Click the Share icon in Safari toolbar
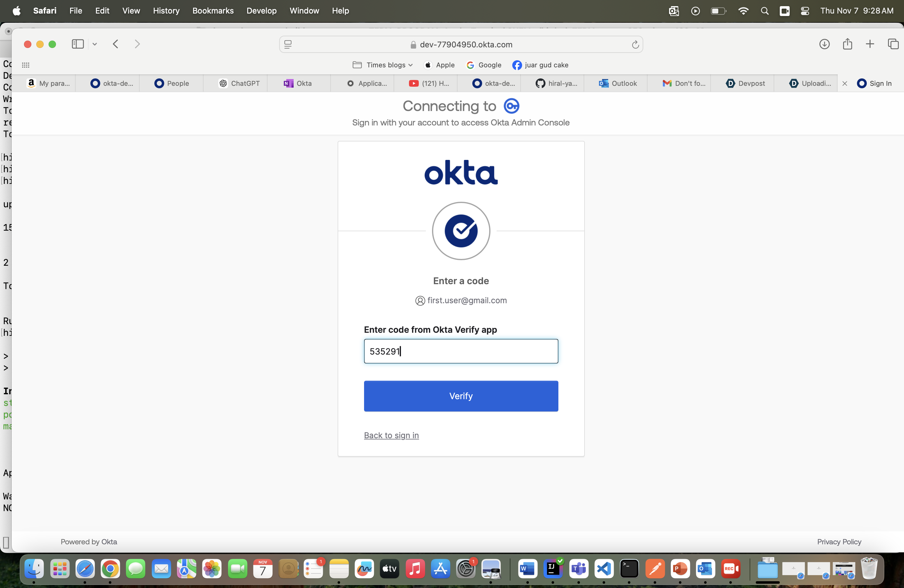Screen dimensions: 904x588 [847, 44]
